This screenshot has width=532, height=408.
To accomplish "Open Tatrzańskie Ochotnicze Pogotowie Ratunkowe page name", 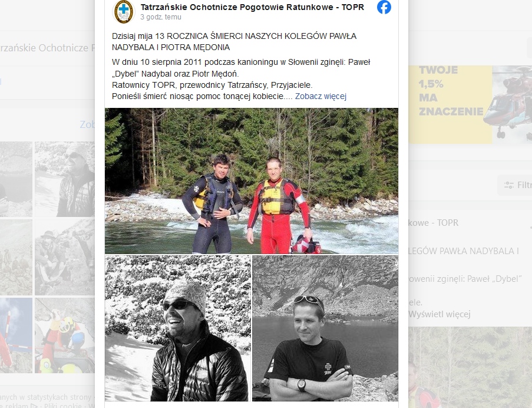I will tap(252, 7).
